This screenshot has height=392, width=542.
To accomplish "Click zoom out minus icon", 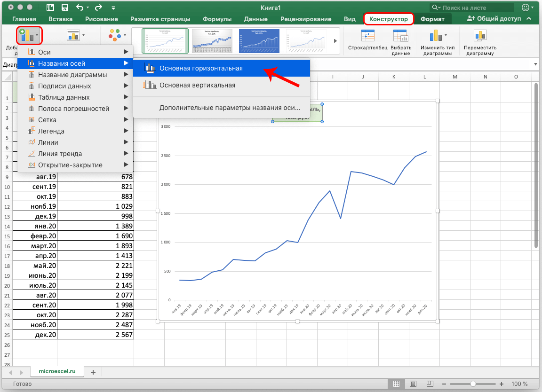I will click(x=444, y=384).
